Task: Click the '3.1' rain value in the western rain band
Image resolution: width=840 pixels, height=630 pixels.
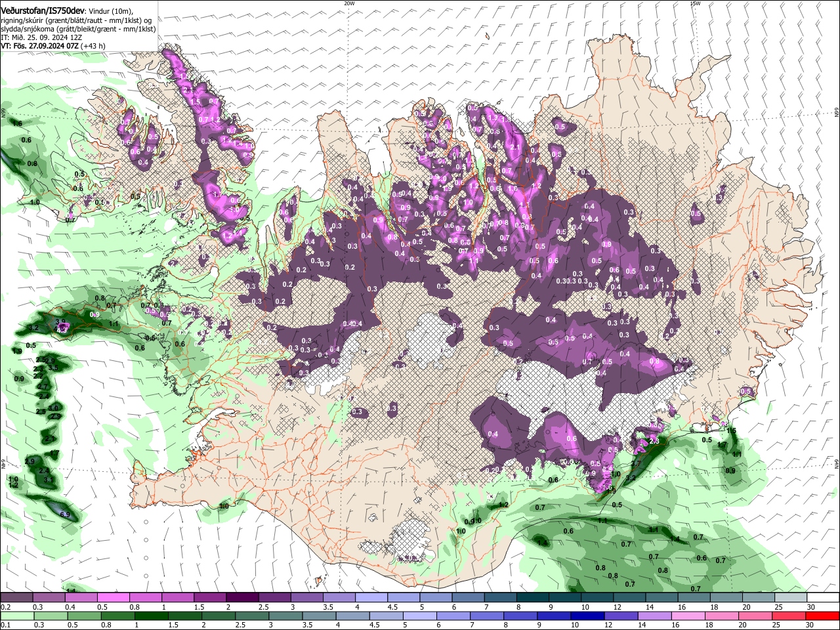Action: (49, 480)
